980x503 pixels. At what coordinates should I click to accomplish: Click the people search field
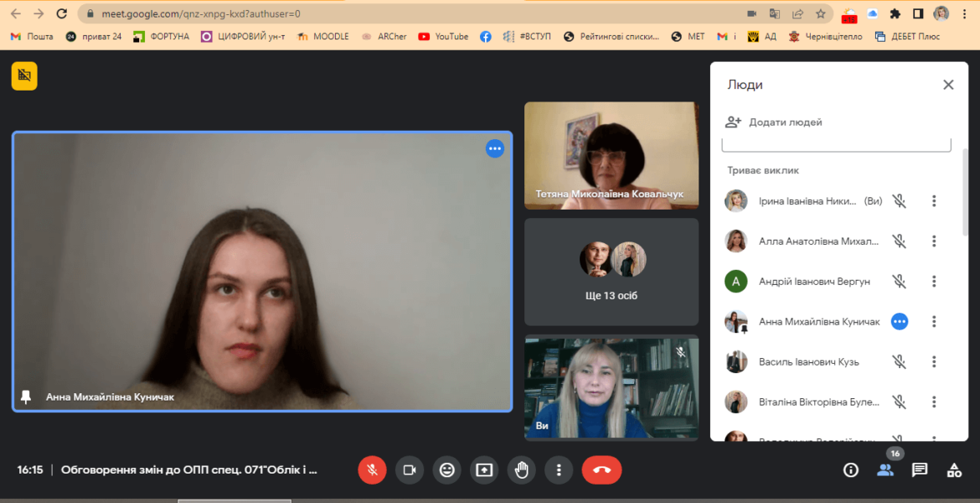coord(836,144)
